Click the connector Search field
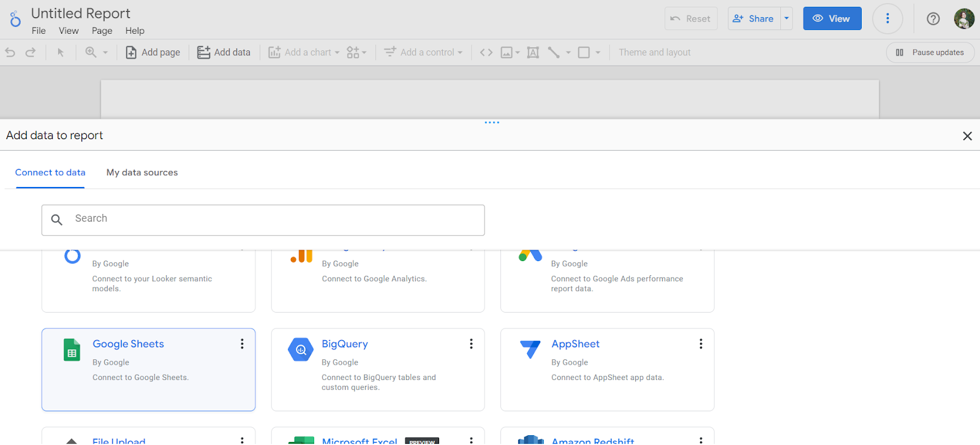Screen dimensions: 980x445 click(263, 220)
